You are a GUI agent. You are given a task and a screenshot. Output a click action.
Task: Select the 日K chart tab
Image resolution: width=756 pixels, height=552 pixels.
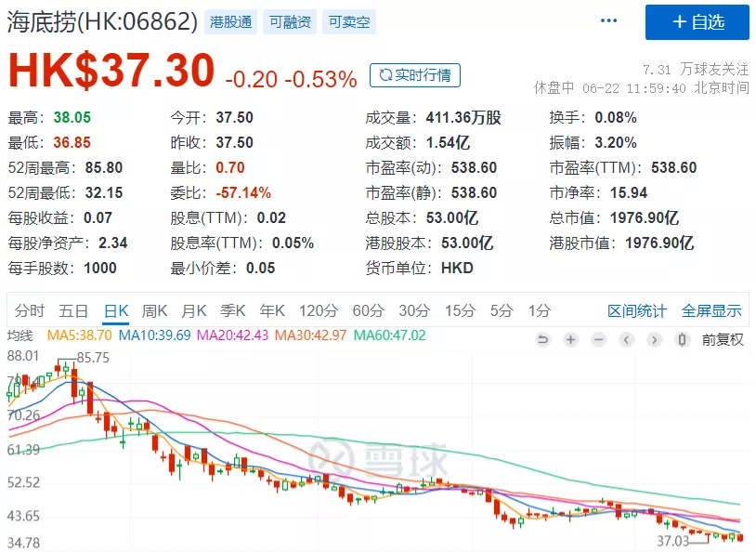pyautogui.click(x=116, y=310)
